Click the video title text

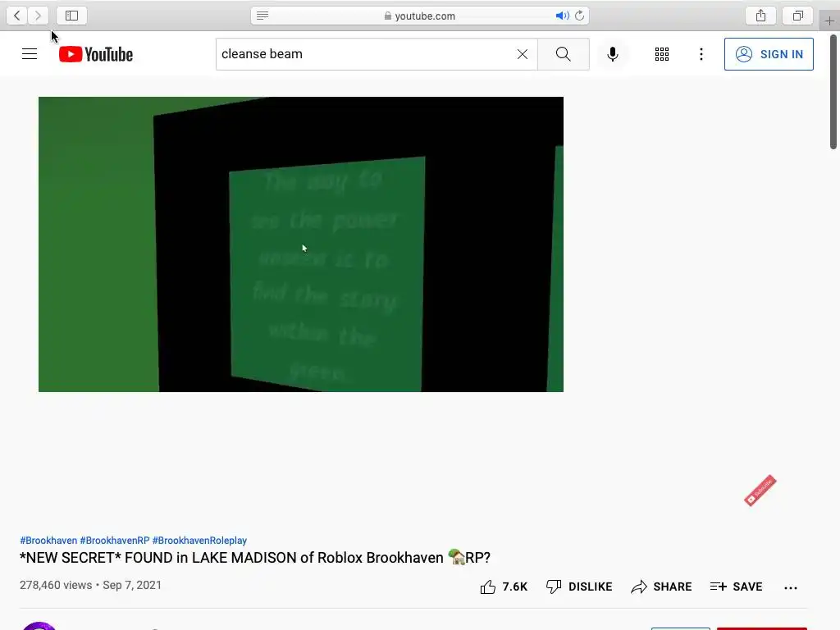(255, 558)
